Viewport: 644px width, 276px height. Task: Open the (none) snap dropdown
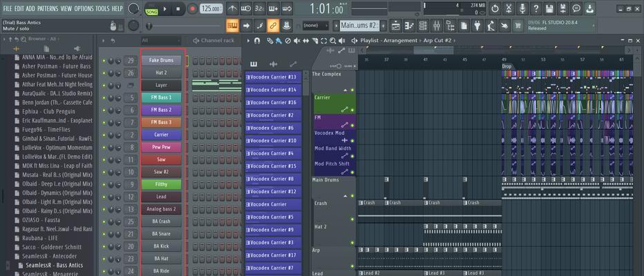point(315,26)
